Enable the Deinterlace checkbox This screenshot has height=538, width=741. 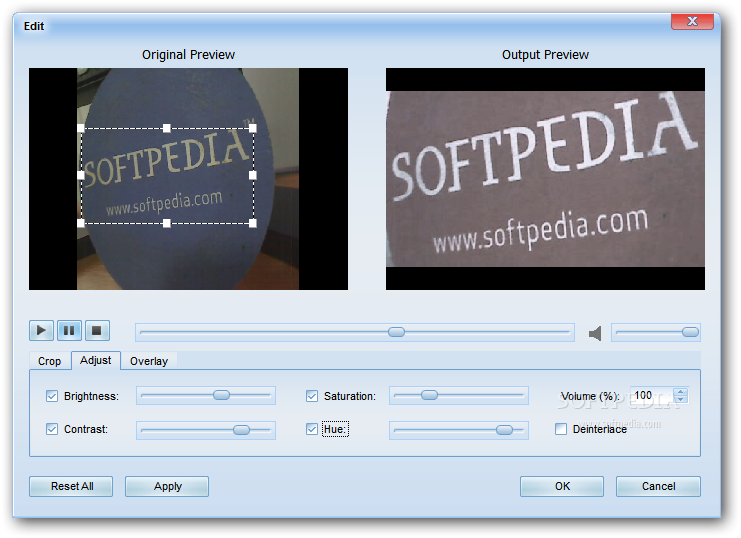(x=561, y=429)
